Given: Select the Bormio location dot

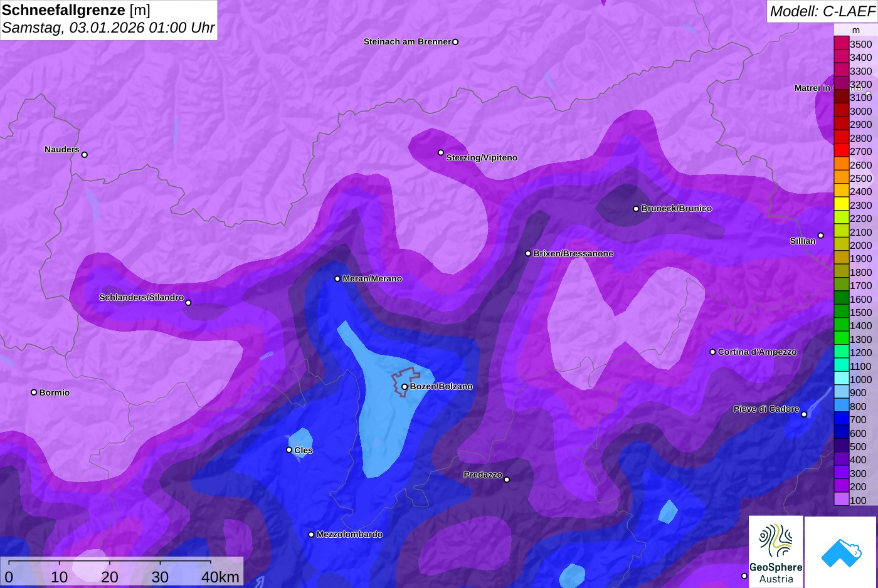Looking at the screenshot, I should (x=34, y=392).
